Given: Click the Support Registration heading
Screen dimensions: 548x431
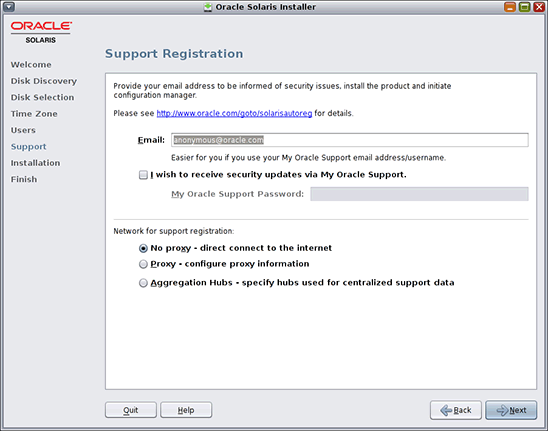Looking at the screenshot, I should click(174, 54).
